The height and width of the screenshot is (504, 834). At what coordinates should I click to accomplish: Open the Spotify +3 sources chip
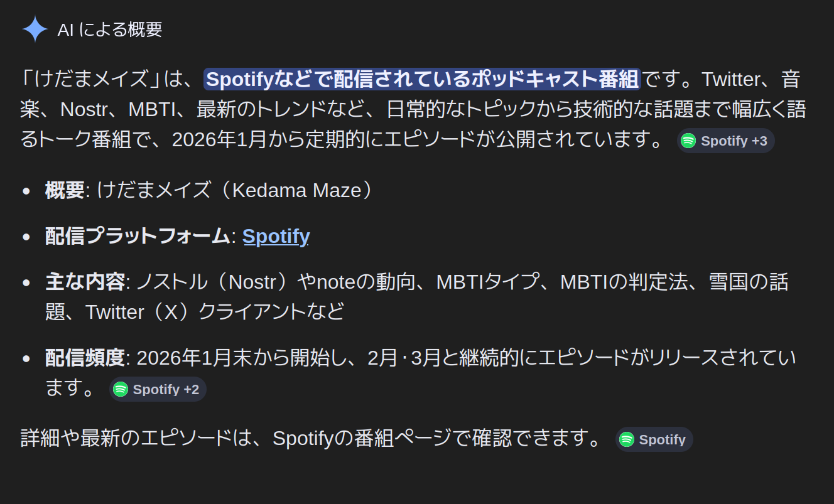point(725,141)
